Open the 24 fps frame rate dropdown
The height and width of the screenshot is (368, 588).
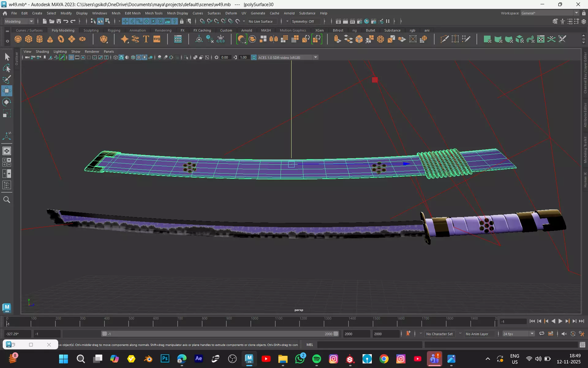point(518,334)
